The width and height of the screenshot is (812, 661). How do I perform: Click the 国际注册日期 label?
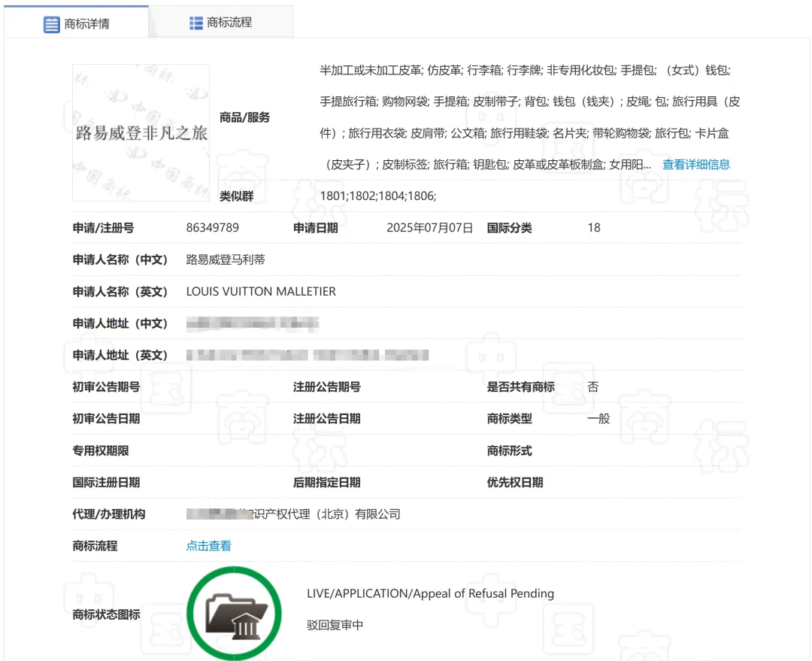106,482
